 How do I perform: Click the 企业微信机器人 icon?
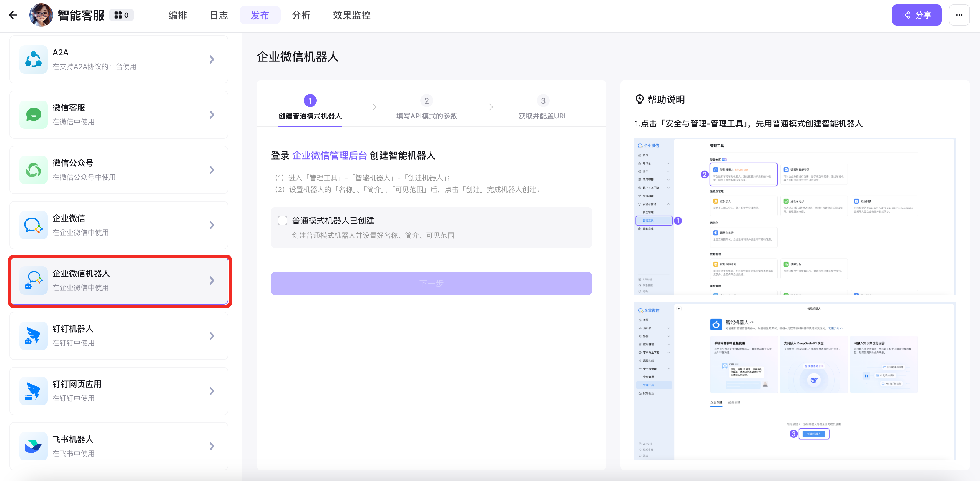(34, 280)
